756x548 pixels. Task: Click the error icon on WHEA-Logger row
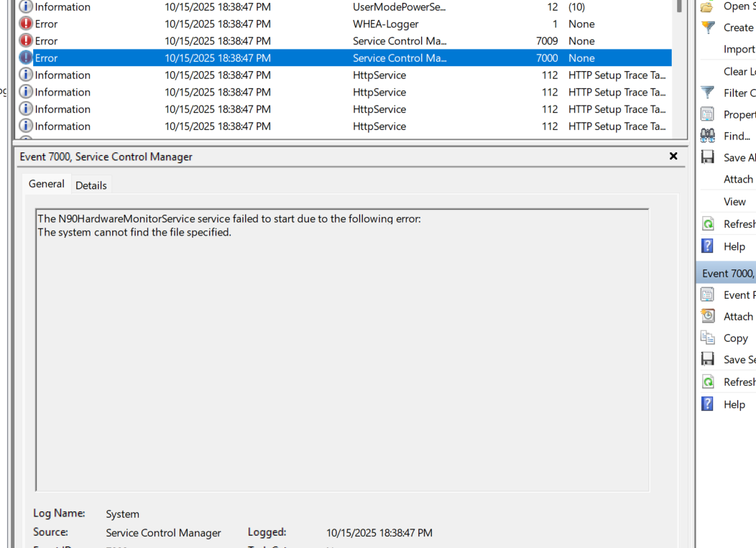(x=26, y=24)
